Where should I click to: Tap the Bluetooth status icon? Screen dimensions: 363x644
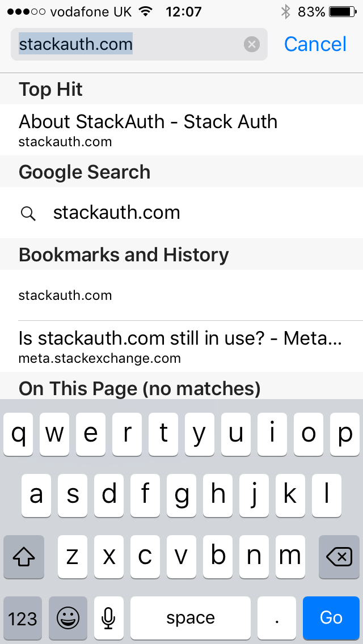pos(286,11)
